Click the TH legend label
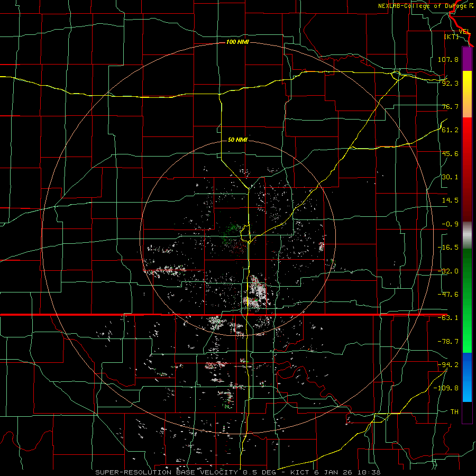Image resolution: width=476 pixels, height=476 pixels. 454,411
